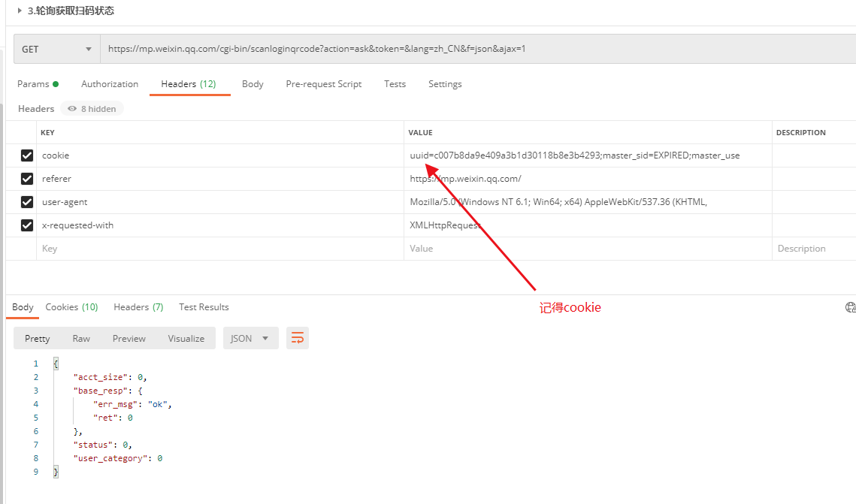Toggle the wrap lines icon
Image resolution: width=856 pixels, height=504 pixels.
pyautogui.click(x=298, y=338)
